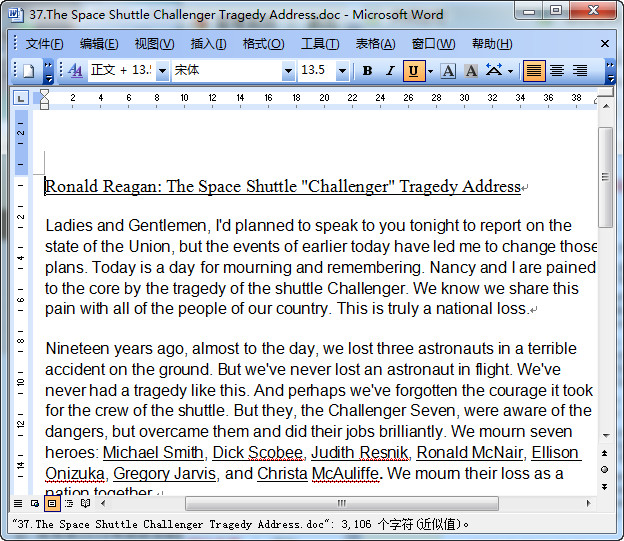Switch to Reading Layout view icon
This screenshot has width=624, height=541.
[x=86, y=504]
